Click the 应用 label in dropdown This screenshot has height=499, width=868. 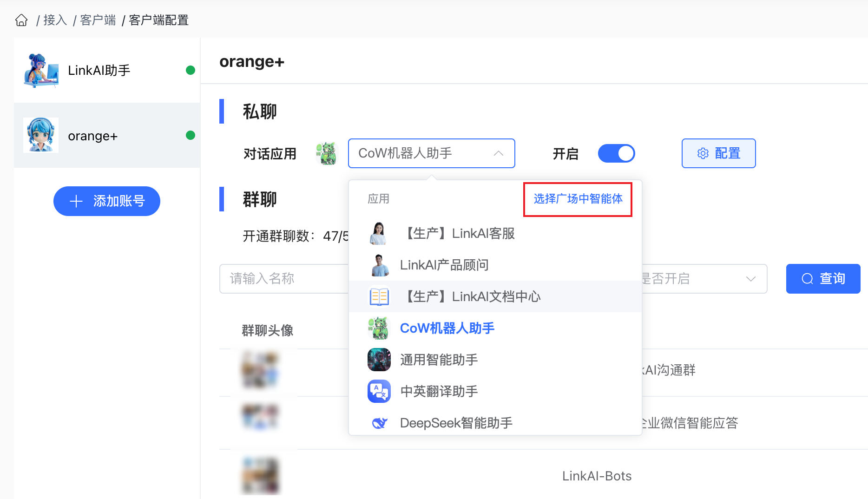378,199
